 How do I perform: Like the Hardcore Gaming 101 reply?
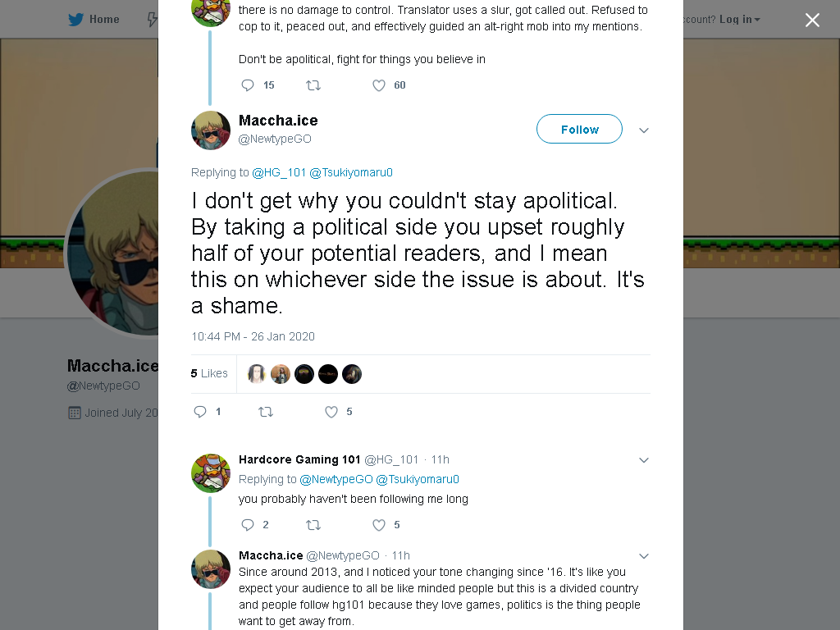pos(379,525)
